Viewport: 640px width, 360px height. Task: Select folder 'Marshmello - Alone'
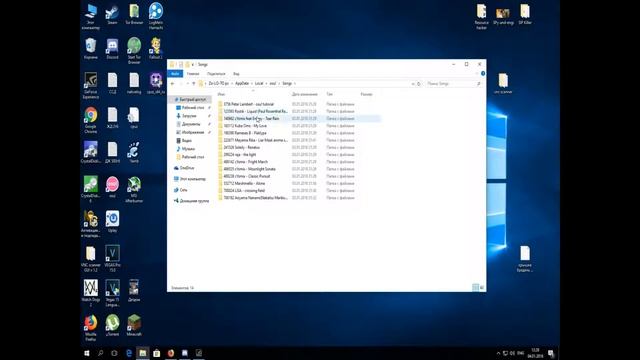(244, 184)
